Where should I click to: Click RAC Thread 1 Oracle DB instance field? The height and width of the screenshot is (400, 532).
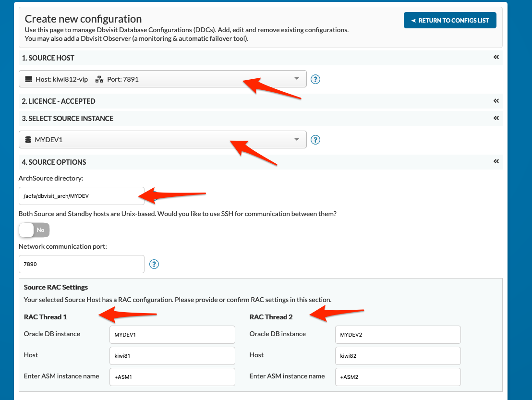[172, 335]
